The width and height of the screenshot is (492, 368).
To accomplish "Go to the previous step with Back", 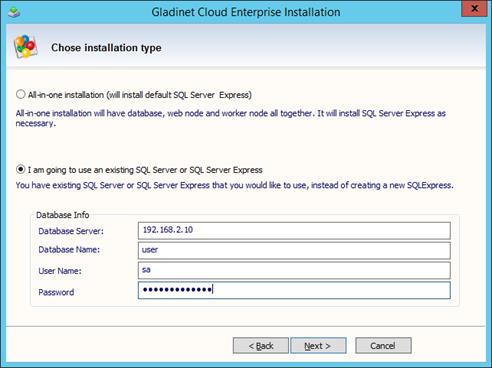I will pyautogui.click(x=261, y=346).
